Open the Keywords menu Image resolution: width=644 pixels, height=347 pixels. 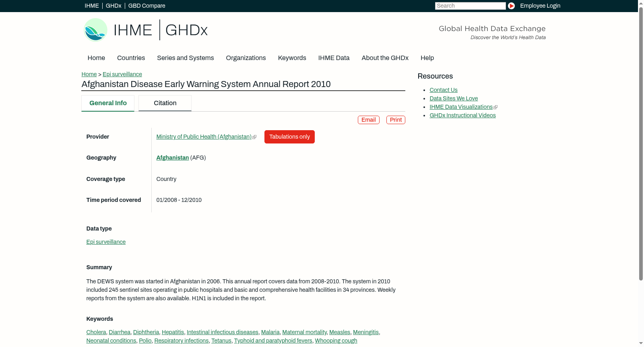point(292,58)
